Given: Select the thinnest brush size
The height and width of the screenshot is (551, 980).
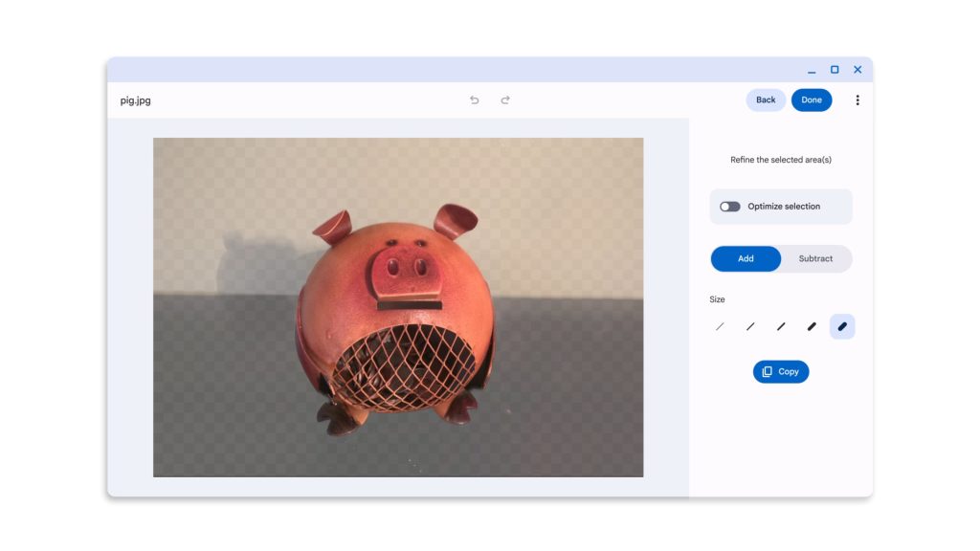Looking at the screenshot, I should click(x=720, y=327).
